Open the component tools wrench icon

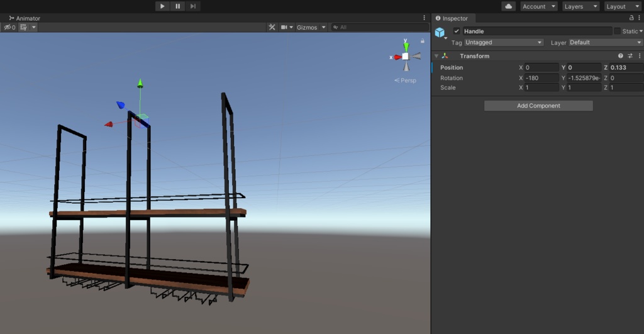(272, 27)
